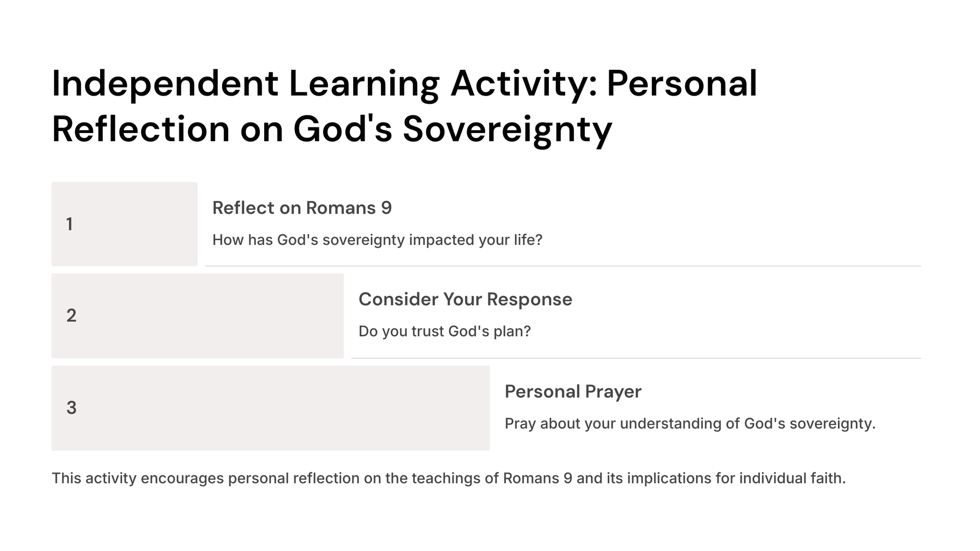
Task: Click "How has God's sovereignty impacted your life?" text
Action: pos(377,240)
